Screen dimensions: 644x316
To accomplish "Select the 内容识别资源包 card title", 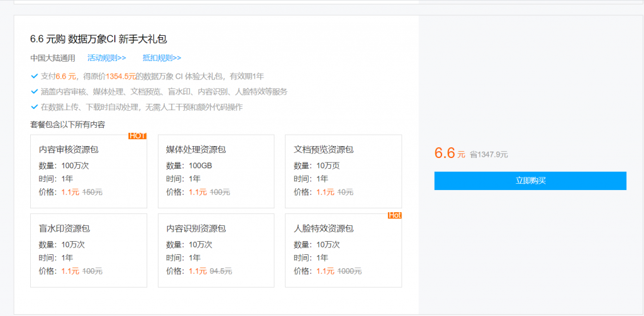I will [x=196, y=229].
